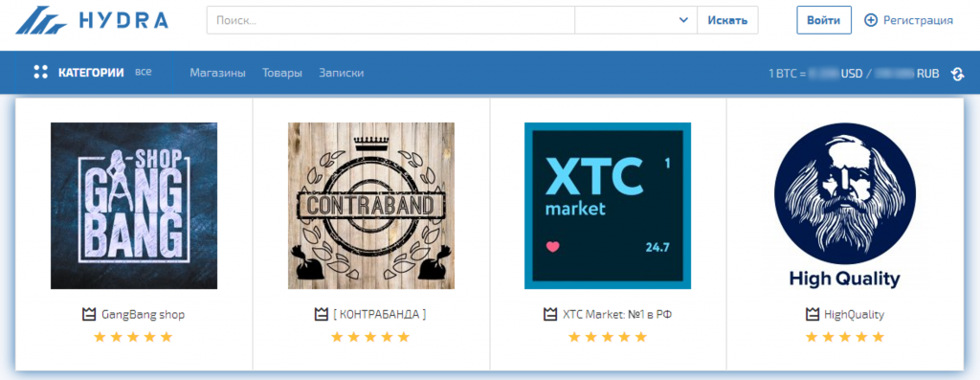Click the Искать search button
980x380 pixels.
[727, 20]
